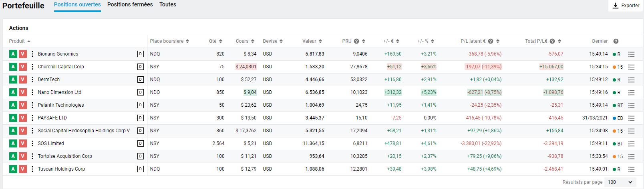Click the sell button for SOS Limited
Image resolution: width=644 pixels, height=189 pixels.
[23, 143]
